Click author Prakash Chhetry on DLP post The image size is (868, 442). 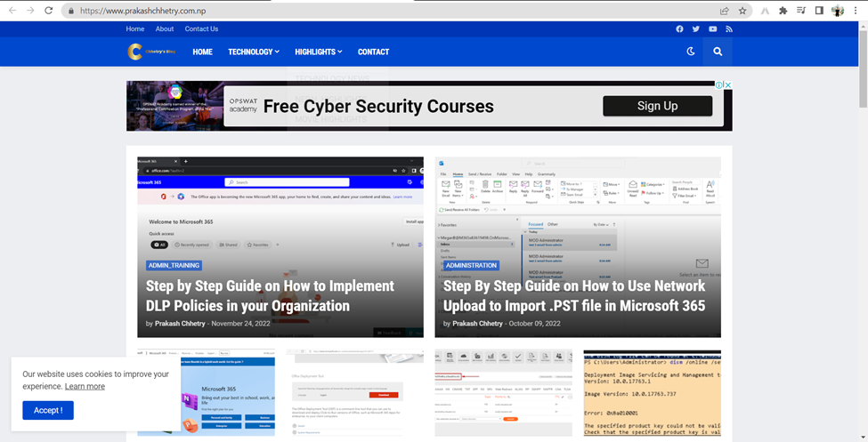click(x=180, y=323)
